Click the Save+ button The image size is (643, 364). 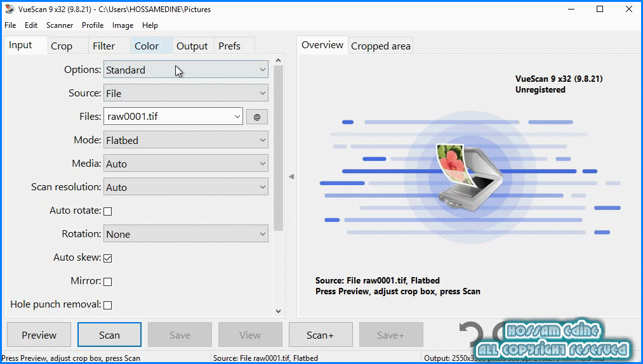[391, 335]
